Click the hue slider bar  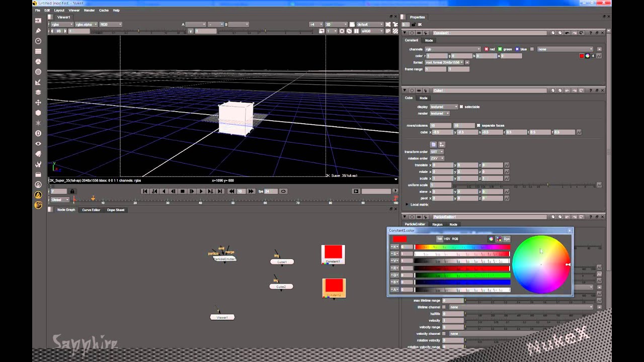pyautogui.click(x=462, y=247)
